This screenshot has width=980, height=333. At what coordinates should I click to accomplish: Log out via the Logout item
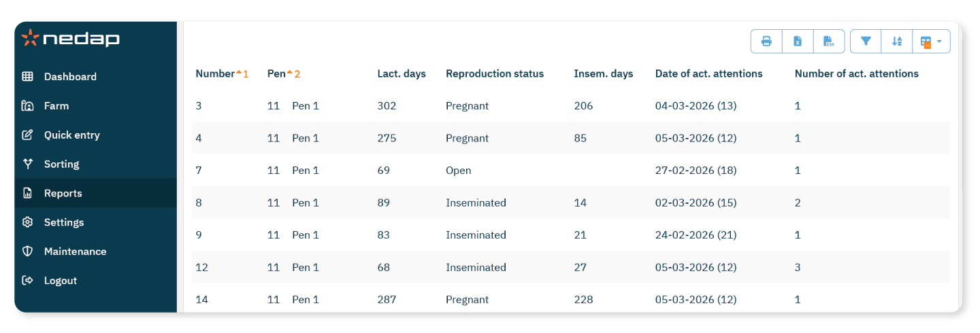click(x=60, y=281)
